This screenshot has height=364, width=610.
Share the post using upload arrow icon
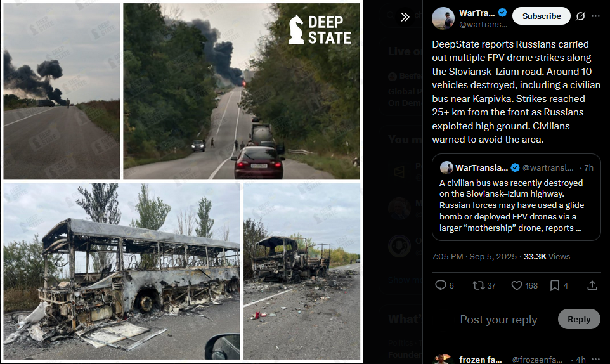point(592,285)
